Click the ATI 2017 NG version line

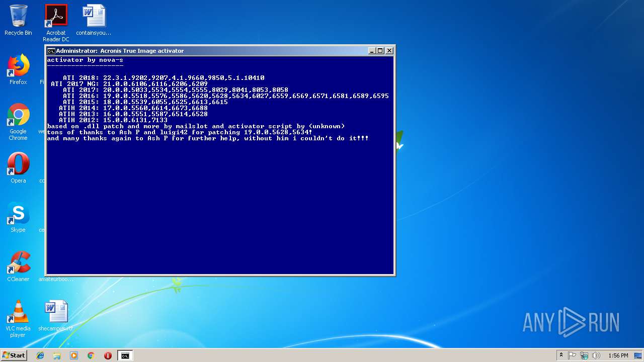[x=129, y=84]
